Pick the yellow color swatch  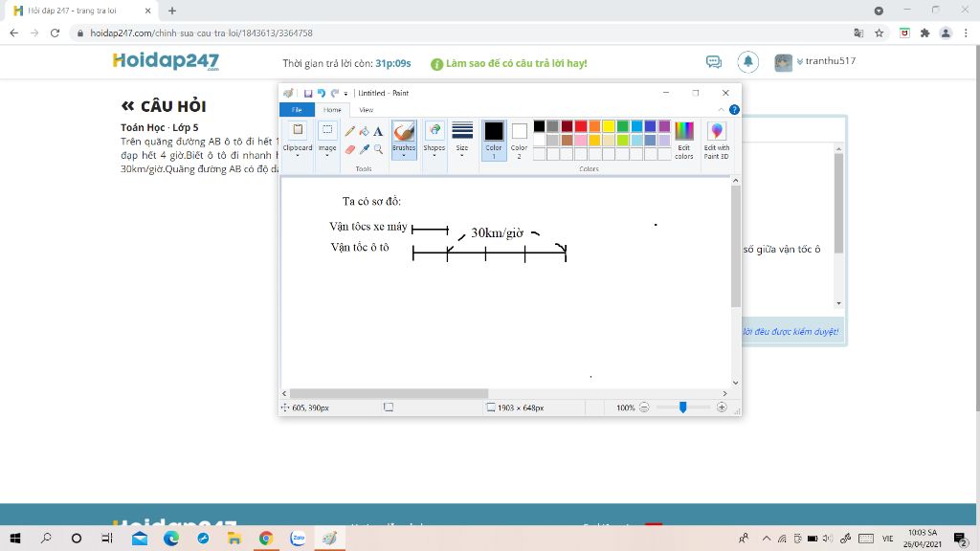pos(608,127)
